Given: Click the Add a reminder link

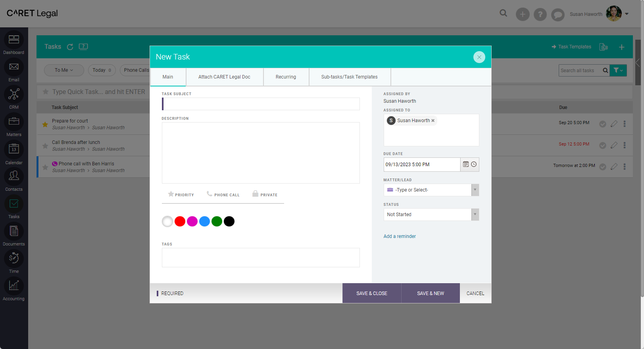Looking at the screenshot, I should point(400,236).
